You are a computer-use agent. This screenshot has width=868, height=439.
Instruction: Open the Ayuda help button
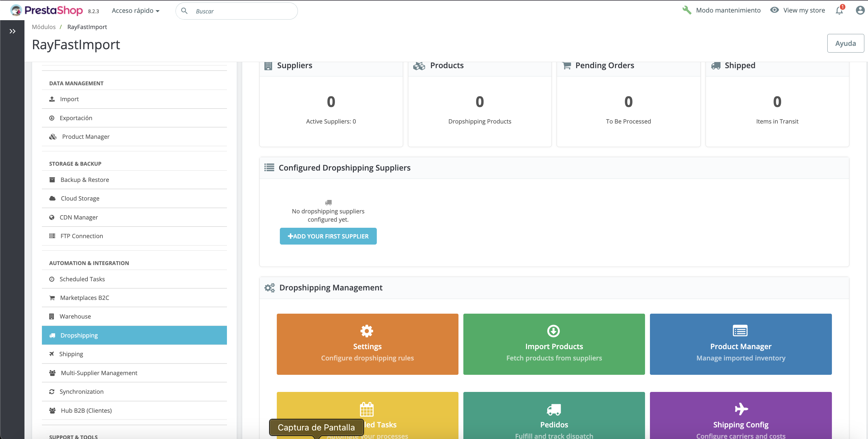pyautogui.click(x=845, y=43)
